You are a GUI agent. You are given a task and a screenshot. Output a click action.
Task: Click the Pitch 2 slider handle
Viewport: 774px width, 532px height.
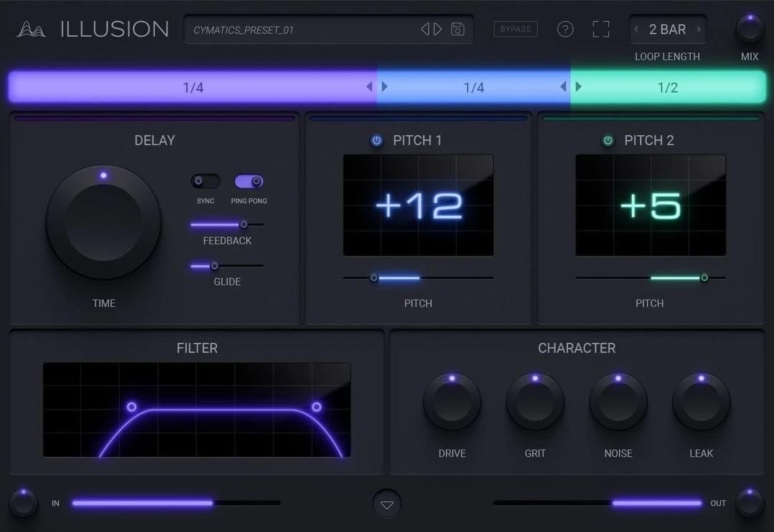click(x=704, y=278)
